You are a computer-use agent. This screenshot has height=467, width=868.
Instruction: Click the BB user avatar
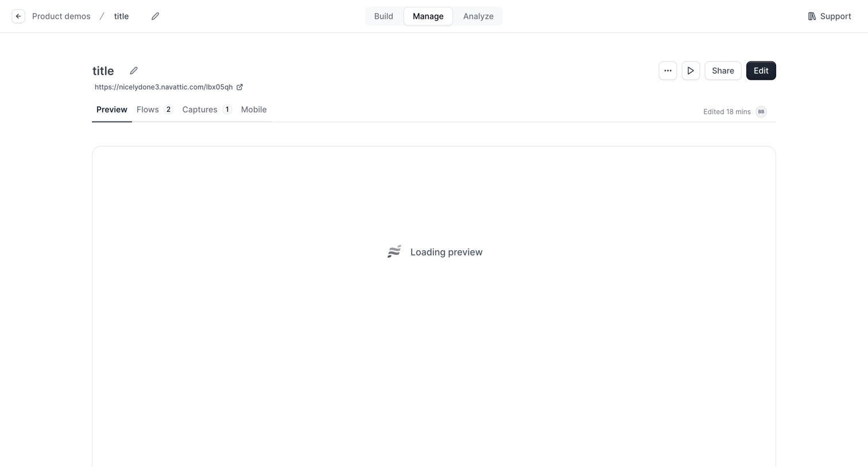(761, 112)
